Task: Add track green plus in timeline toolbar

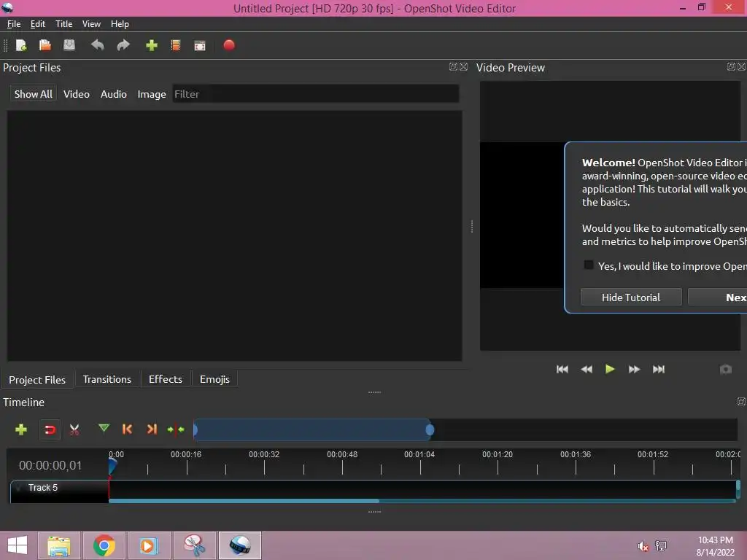Action: click(x=21, y=429)
